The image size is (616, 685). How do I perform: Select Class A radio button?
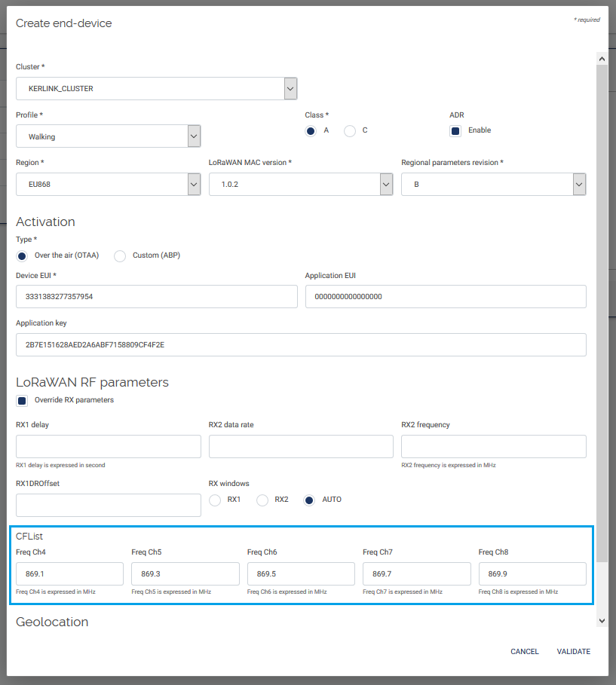click(x=311, y=131)
